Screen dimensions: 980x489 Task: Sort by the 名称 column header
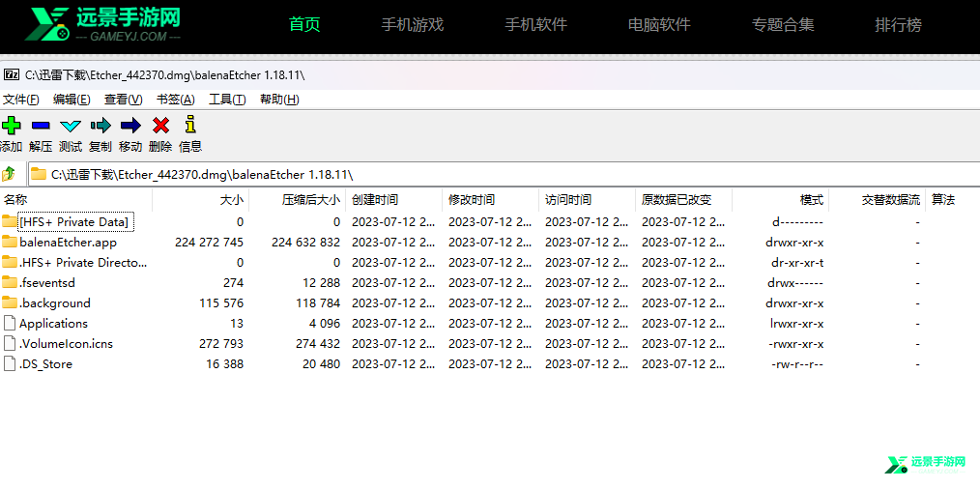tap(76, 200)
